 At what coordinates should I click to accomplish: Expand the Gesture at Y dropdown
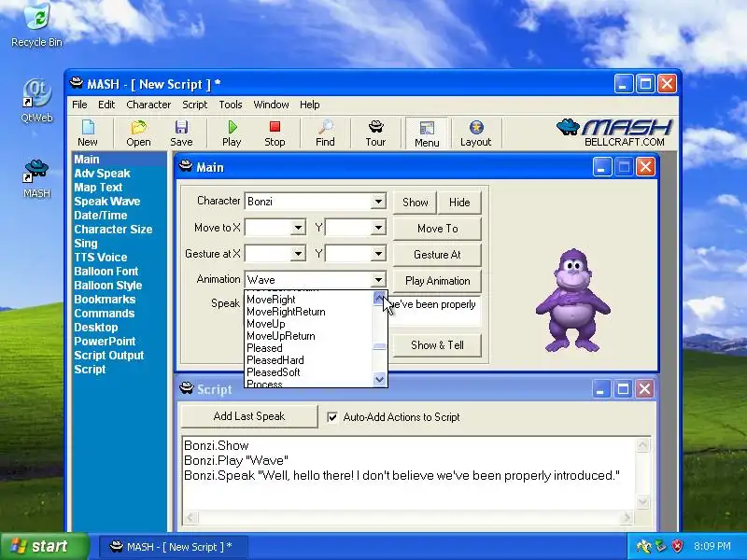coord(378,254)
